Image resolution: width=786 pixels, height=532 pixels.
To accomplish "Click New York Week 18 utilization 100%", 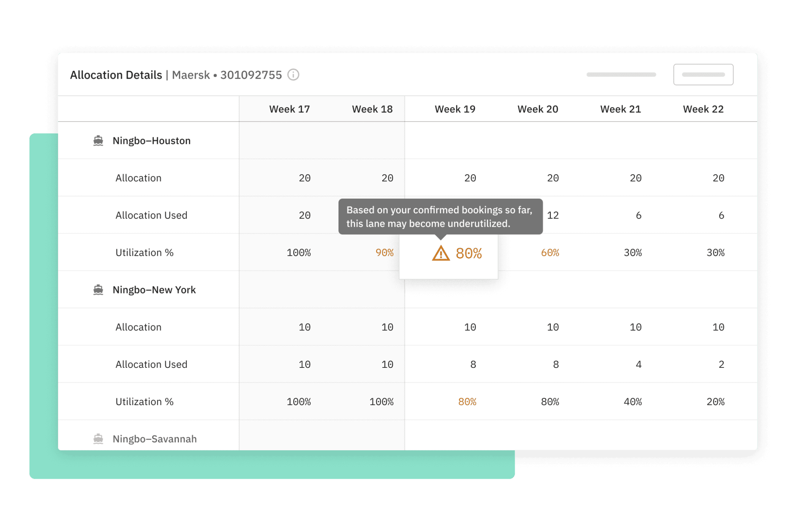I will 381,402.
